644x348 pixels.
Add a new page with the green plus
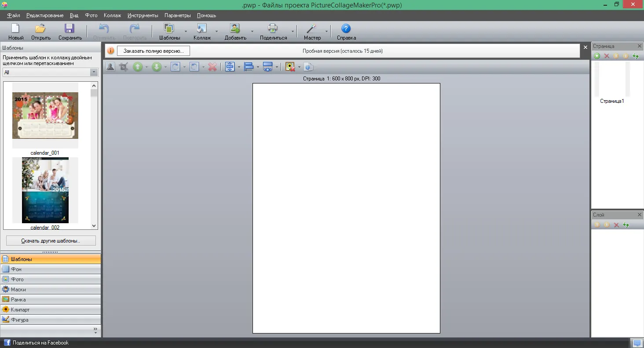pos(597,56)
